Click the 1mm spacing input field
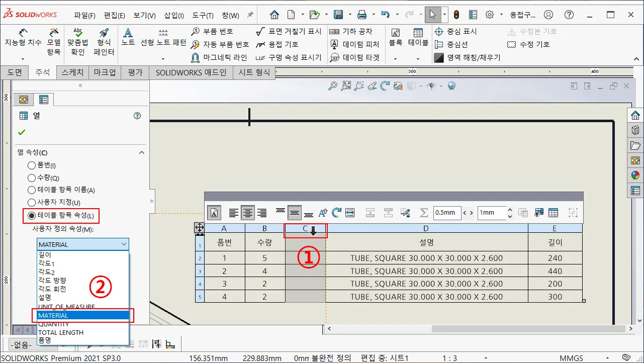 pos(491,213)
